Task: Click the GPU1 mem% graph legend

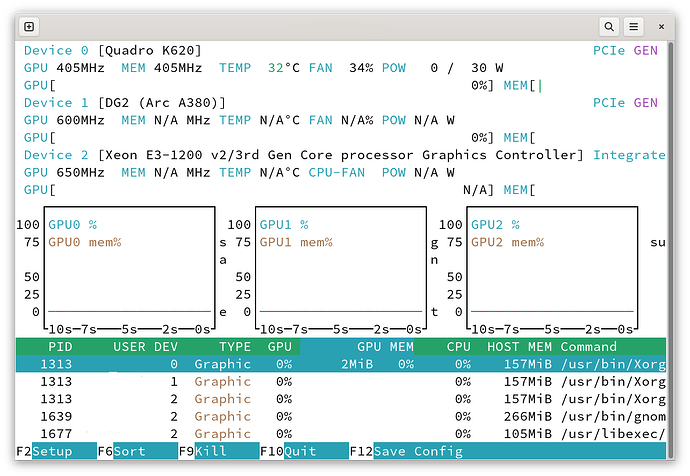Action: pyautogui.click(x=296, y=242)
